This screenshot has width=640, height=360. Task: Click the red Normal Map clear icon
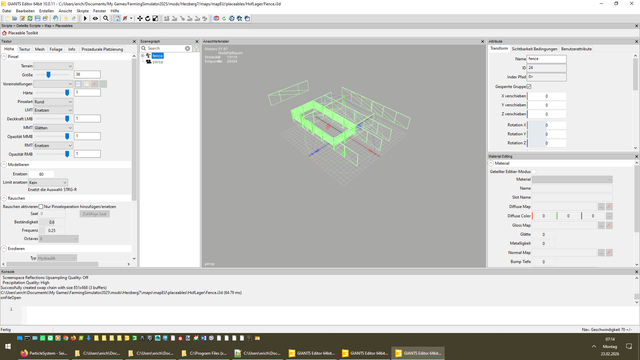pyautogui.click(x=609, y=253)
